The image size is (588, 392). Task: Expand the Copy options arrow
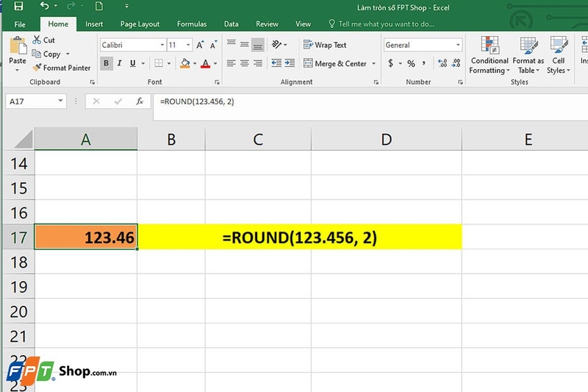(68, 54)
